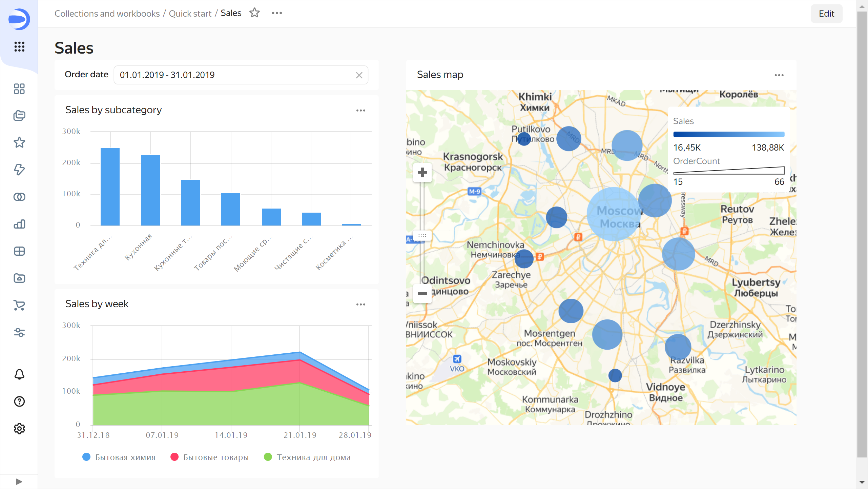
Task: Toggle Техника для дома legend series
Action: coord(307,457)
